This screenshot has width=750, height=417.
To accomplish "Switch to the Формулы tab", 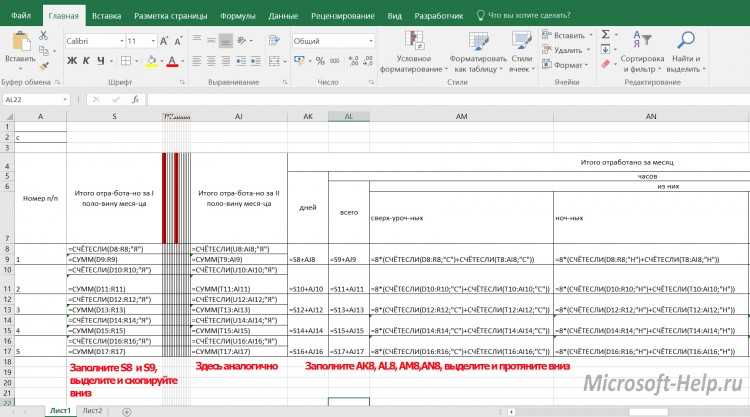I will point(238,16).
